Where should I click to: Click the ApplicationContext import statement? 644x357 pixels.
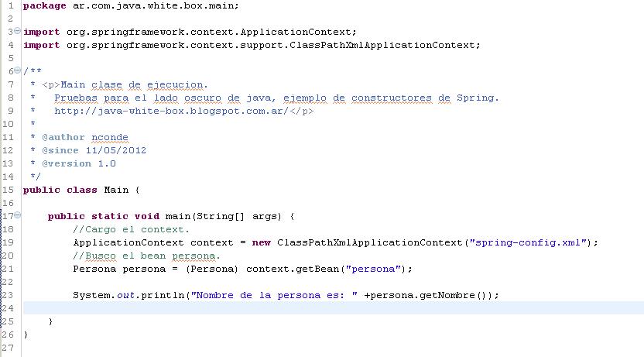pos(190,32)
